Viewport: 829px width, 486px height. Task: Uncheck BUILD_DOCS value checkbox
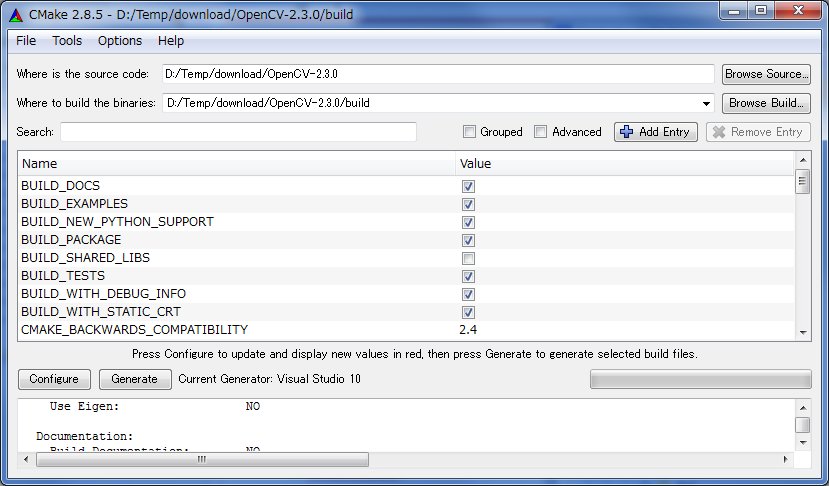(468, 186)
